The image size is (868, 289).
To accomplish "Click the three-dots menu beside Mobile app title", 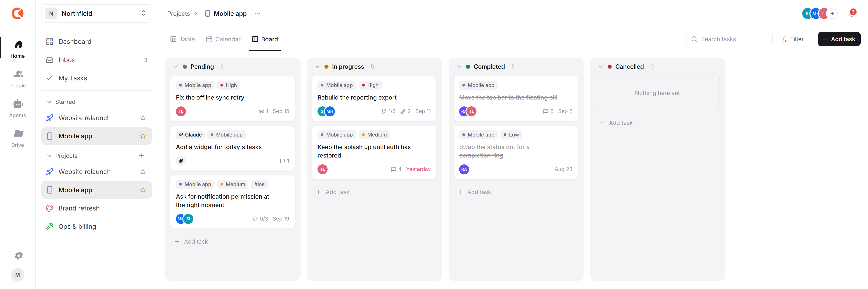I will point(258,13).
